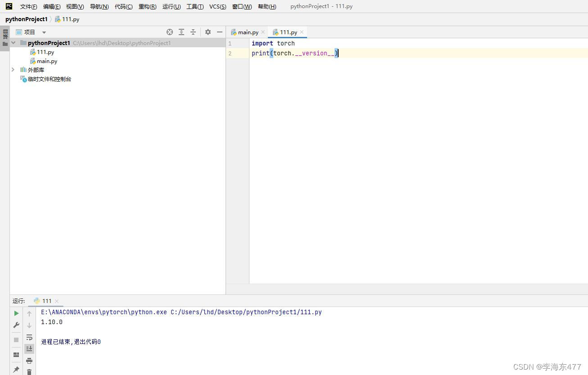Click the stop process square icon

[x=16, y=340]
